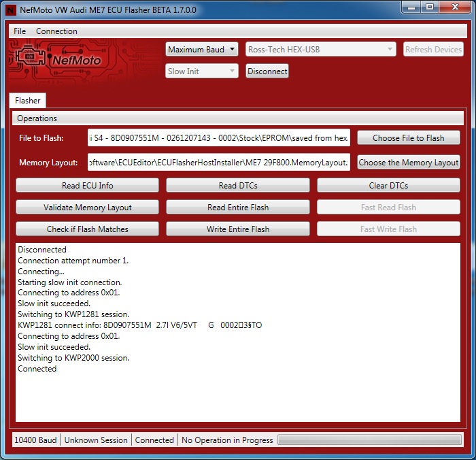
Task: Click Check if Flash Matches
Action: (x=87, y=229)
